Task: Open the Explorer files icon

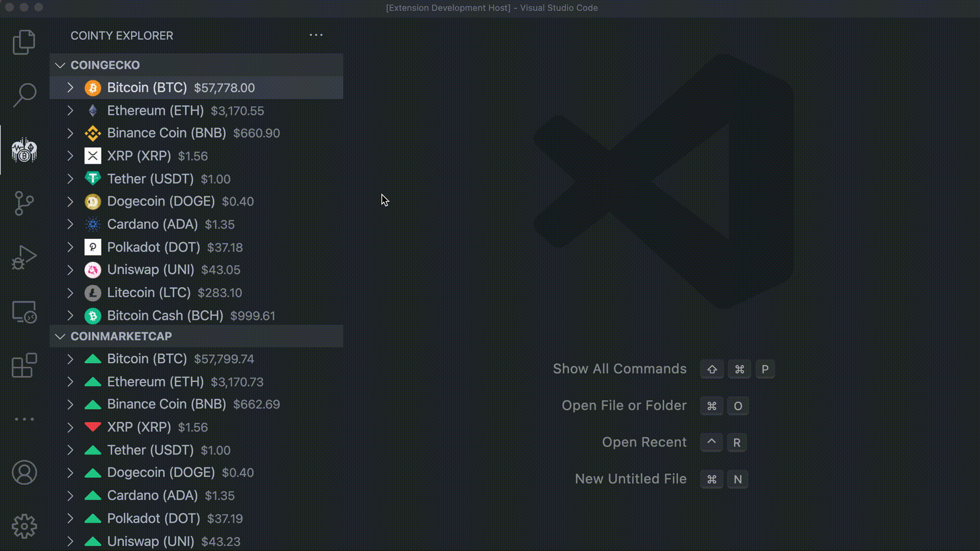Action: tap(24, 42)
